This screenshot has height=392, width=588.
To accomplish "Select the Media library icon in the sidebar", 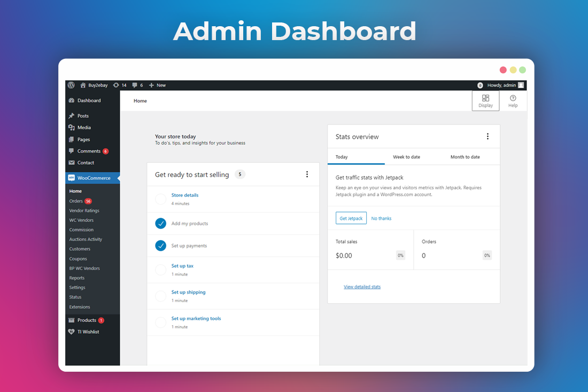I will [72, 127].
